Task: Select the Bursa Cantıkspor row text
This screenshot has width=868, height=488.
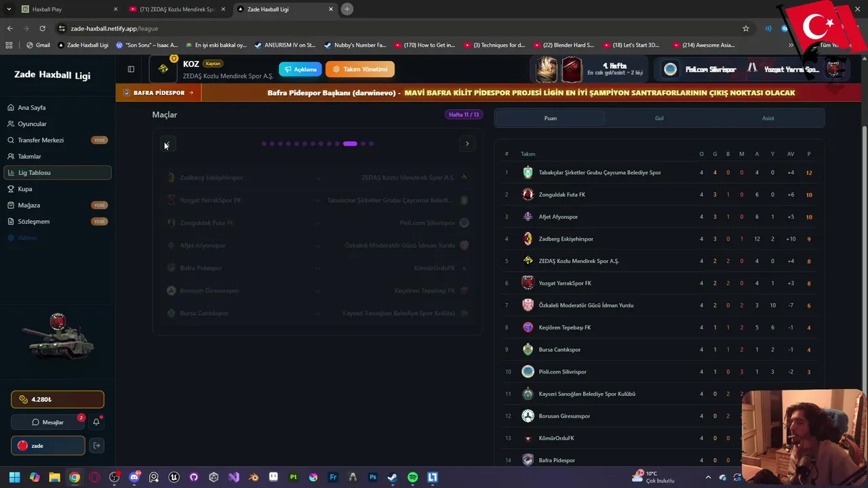Action: tap(559, 350)
